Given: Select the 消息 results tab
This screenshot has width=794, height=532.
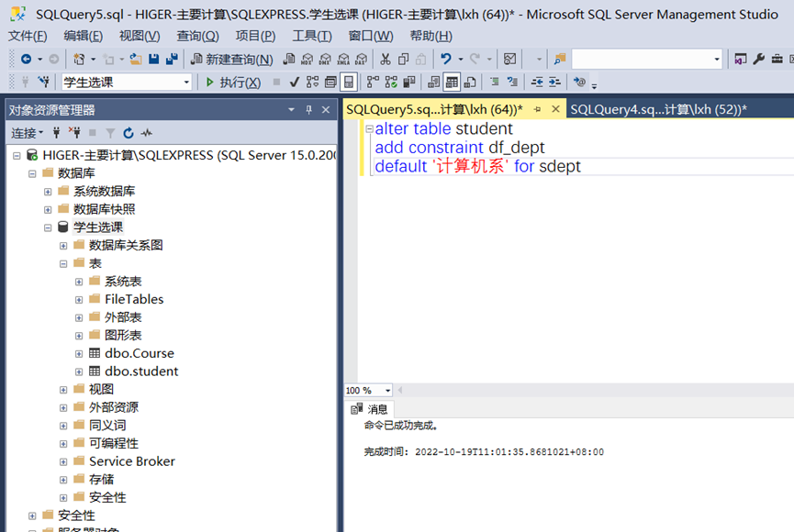Looking at the screenshot, I should coord(370,409).
